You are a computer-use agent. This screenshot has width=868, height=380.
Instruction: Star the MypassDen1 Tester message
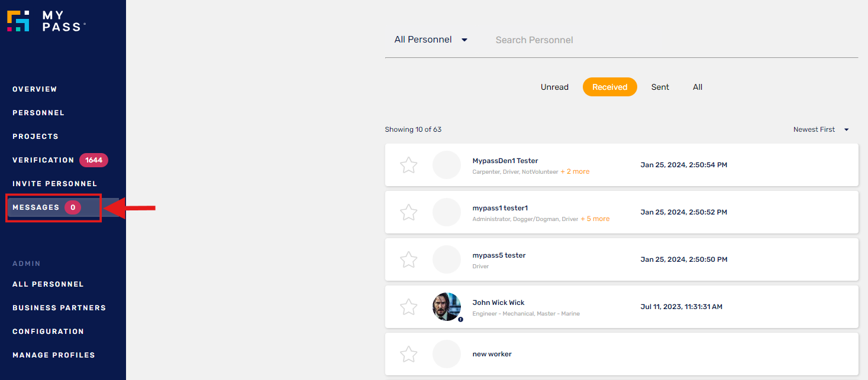[x=409, y=165]
